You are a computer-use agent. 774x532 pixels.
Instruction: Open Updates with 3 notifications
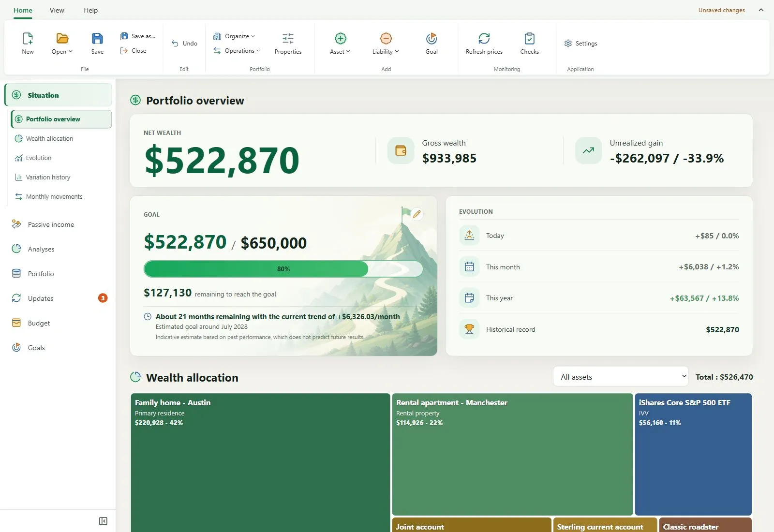pos(58,298)
